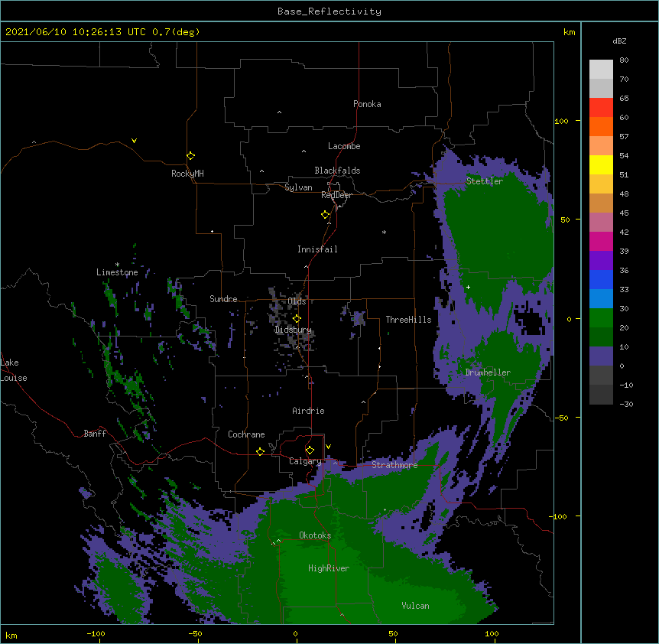Click the yellow diamond marker south of RedDeer

click(x=326, y=215)
